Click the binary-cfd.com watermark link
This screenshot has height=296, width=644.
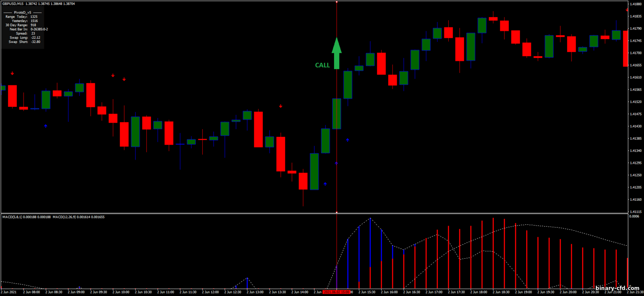[617, 288]
